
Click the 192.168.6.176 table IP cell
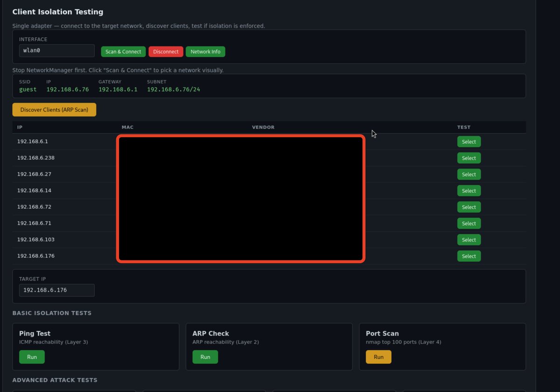pyautogui.click(x=36, y=255)
